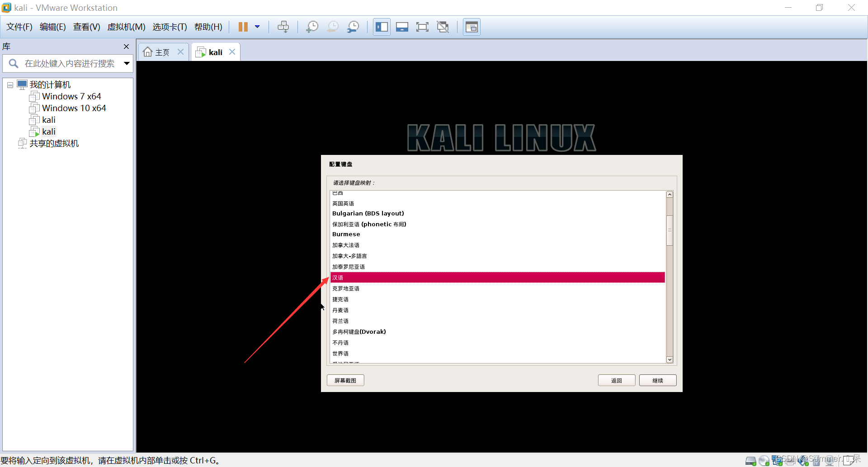Screen dimensions: 868x467
Task: Click the keymap list scroll up arrow
Action: (670, 195)
